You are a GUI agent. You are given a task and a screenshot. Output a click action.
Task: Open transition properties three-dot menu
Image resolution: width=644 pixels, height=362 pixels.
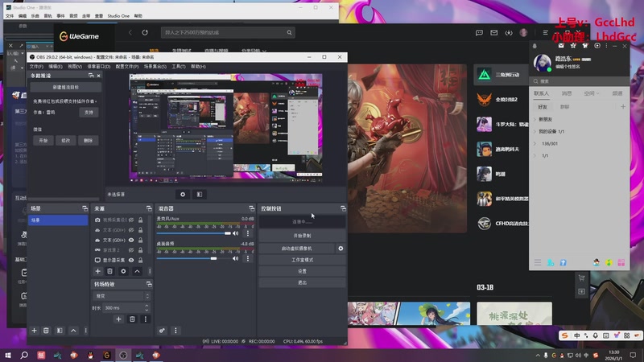point(146,319)
